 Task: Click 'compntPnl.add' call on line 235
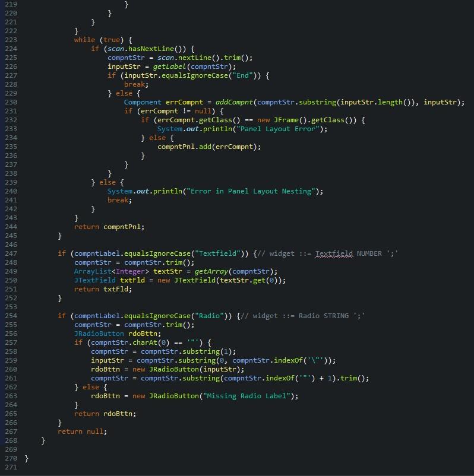click(184, 147)
